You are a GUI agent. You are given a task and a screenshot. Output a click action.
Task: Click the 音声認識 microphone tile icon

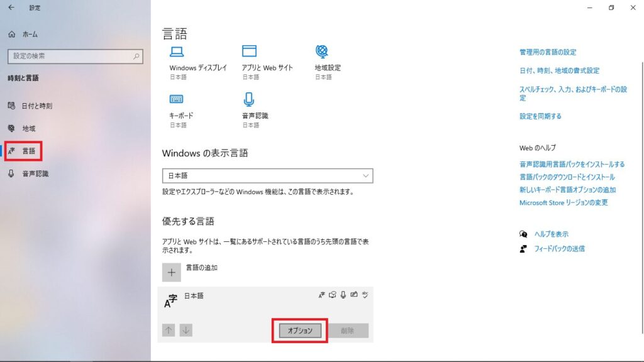tap(249, 99)
